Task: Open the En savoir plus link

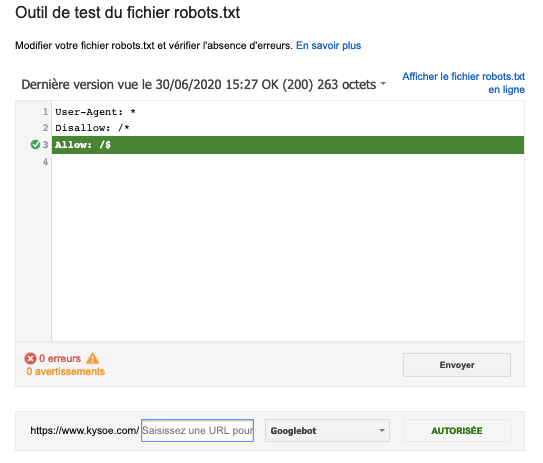Action: (328, 45)
